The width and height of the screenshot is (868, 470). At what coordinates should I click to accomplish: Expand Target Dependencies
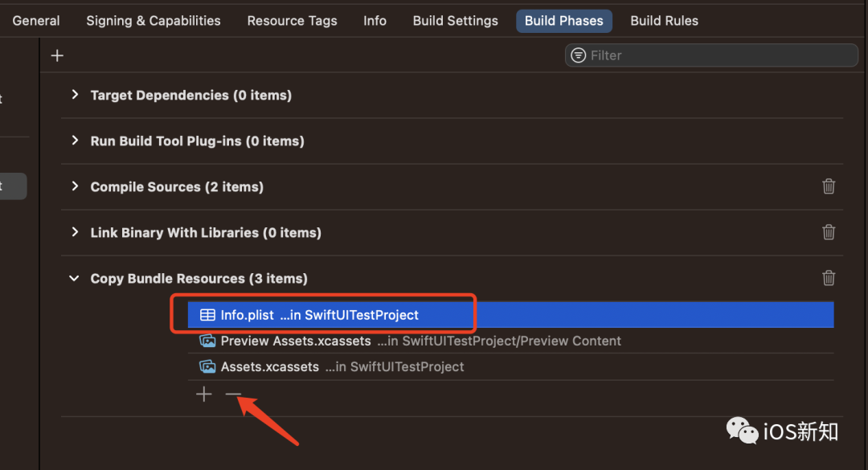(74, 95)
